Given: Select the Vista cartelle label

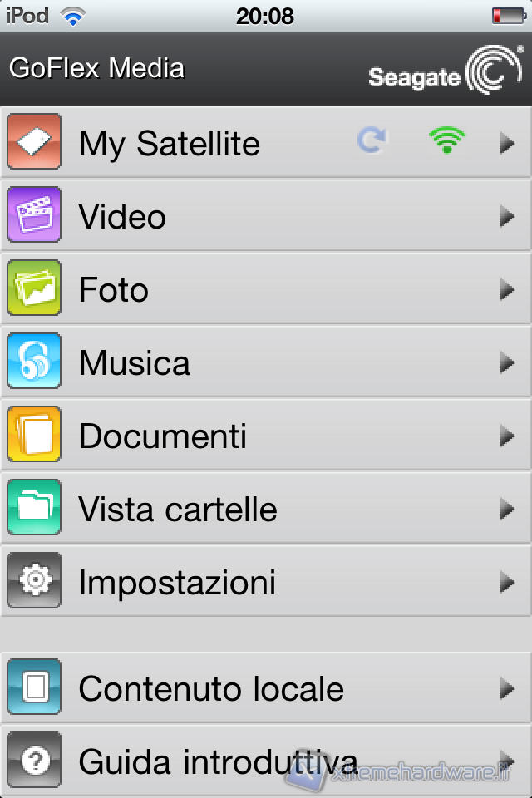Looking at the screenshot, I should [x=178, y=510].
